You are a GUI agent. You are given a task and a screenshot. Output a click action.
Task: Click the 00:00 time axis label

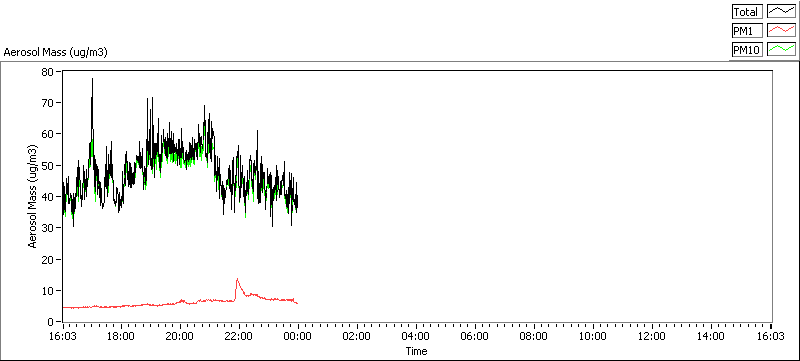298,336
